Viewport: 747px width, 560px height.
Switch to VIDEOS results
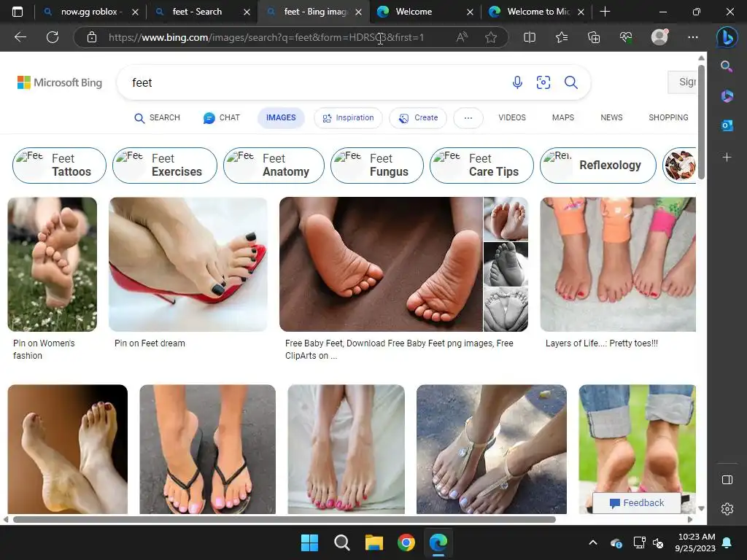point(512,117)
